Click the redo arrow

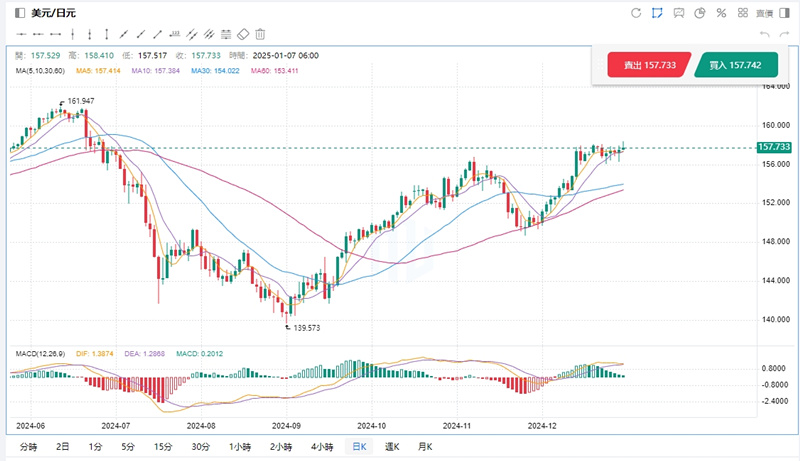pos(783,34)
